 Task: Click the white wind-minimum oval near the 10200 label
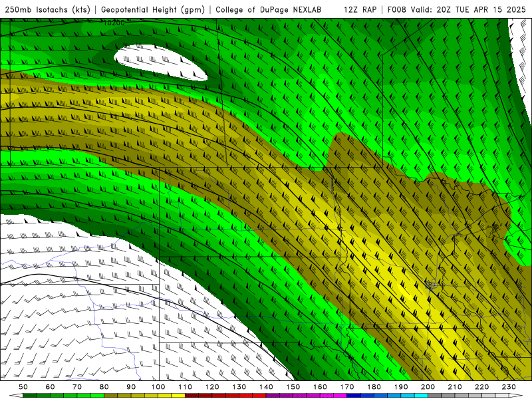(x=160, y=62)
